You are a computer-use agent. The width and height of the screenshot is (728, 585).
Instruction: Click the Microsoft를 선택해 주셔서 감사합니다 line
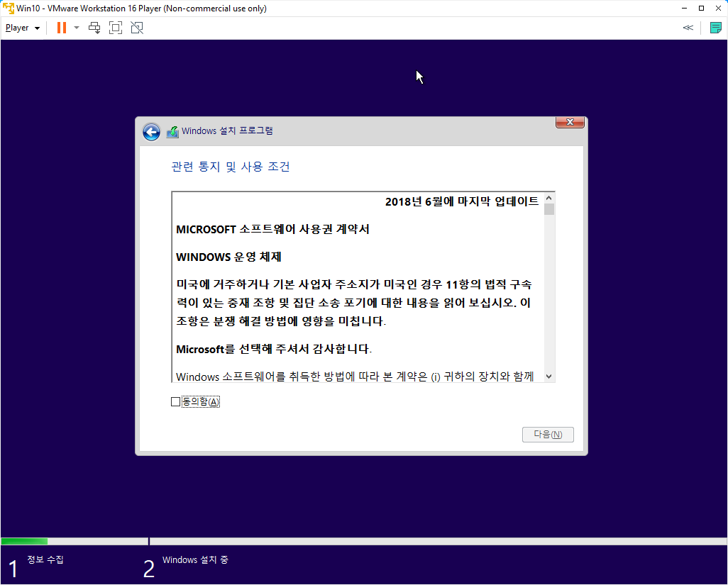(274, 349)
